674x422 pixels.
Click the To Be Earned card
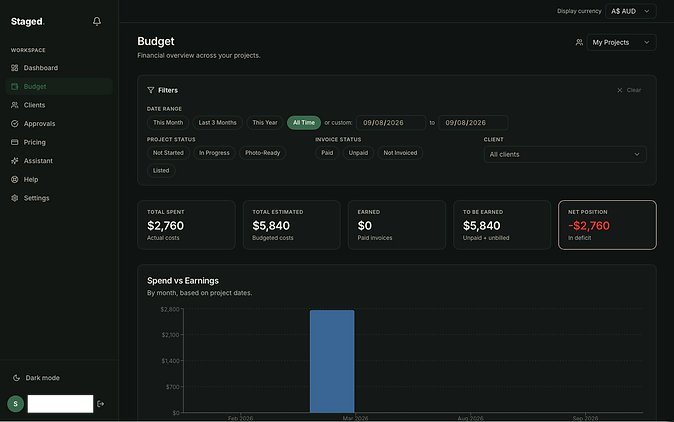click(502, 225)
